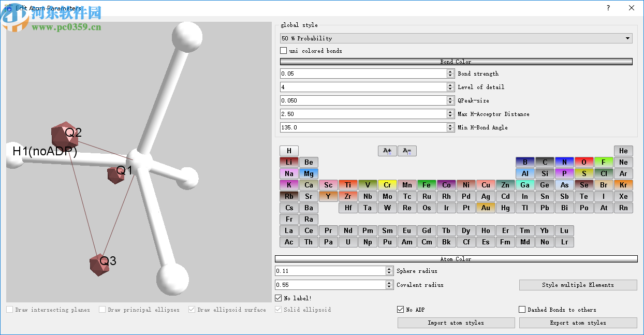Select the Titanium (Ti) element
Viewport: 644px width, 335px height.
[x=348, y=185]
